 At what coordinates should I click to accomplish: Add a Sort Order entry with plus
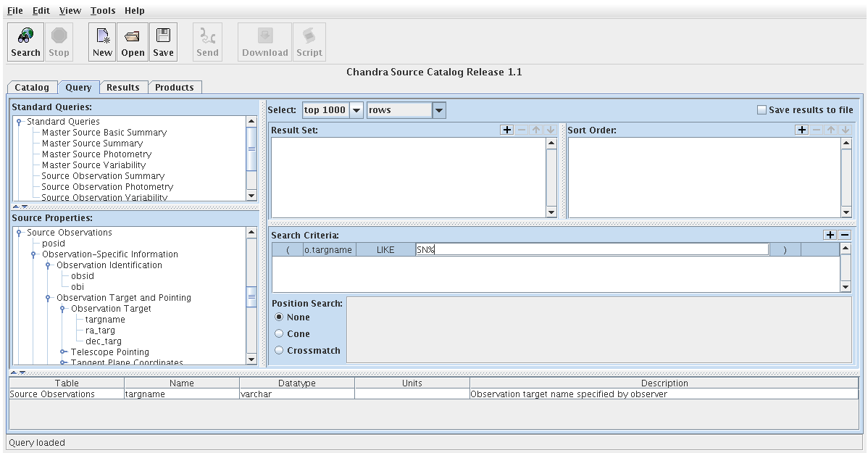coord(801,130)
